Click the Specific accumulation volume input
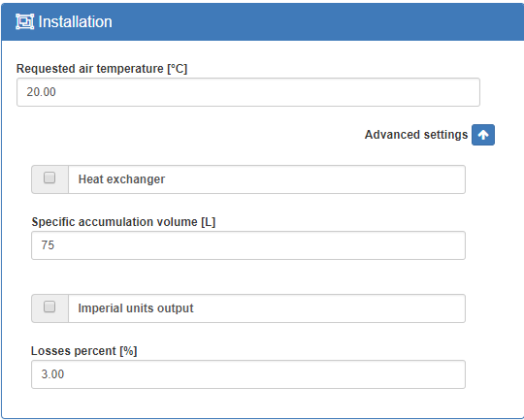Viewport: 524px width, 420px height. tap(248, 245)
